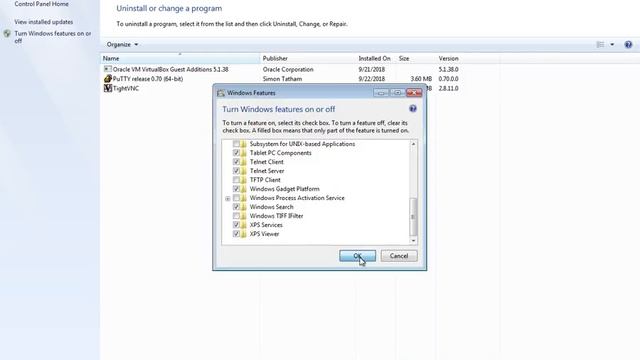Click version 2.8.11.0 cell
640x360 pixels.
[449, 88]
